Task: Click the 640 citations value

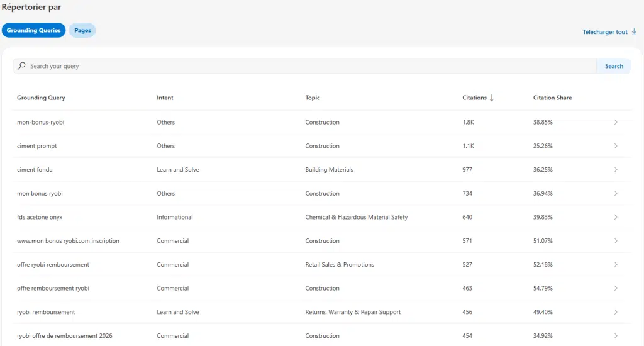Action: [x=467, y=217]
